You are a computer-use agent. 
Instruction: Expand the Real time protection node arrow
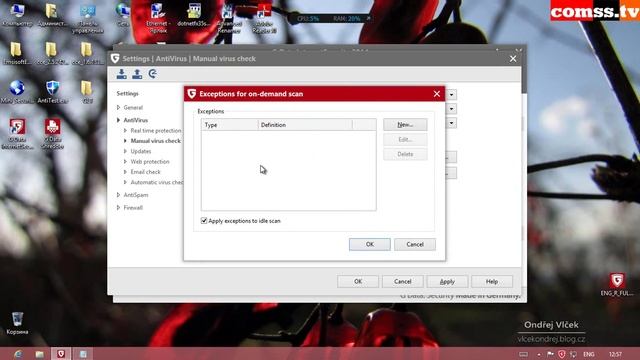(x=125, y=131)
